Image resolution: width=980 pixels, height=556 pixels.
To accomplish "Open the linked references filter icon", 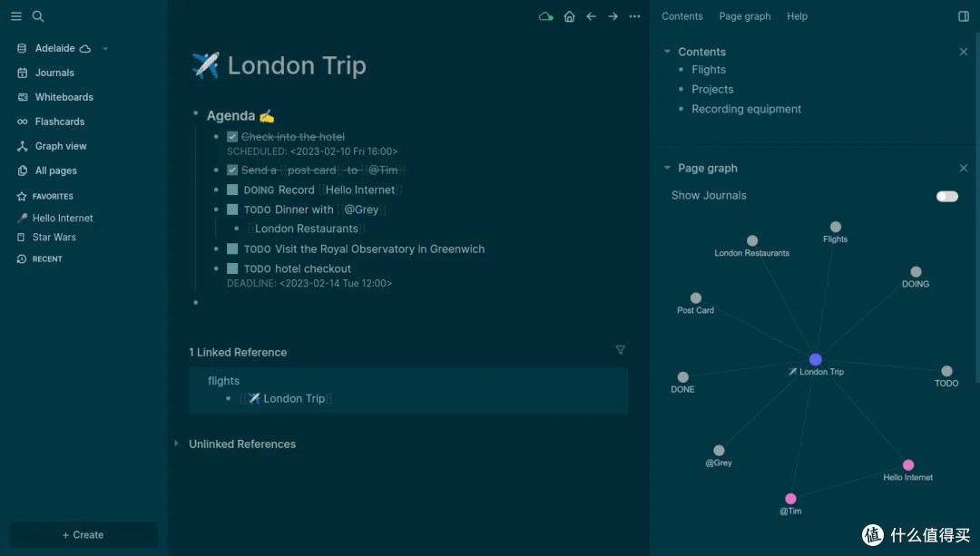I will pos(620,350).
